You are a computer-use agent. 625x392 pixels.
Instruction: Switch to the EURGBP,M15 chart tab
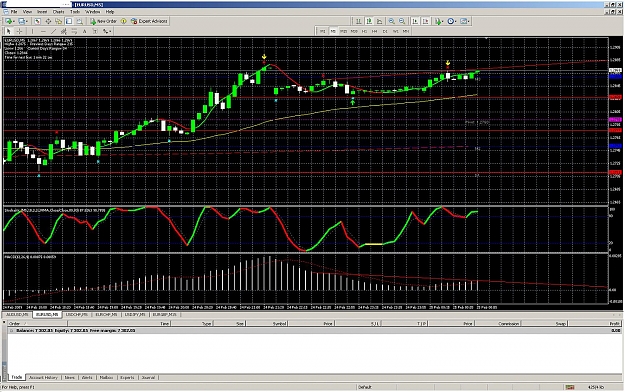click(165, 315)
